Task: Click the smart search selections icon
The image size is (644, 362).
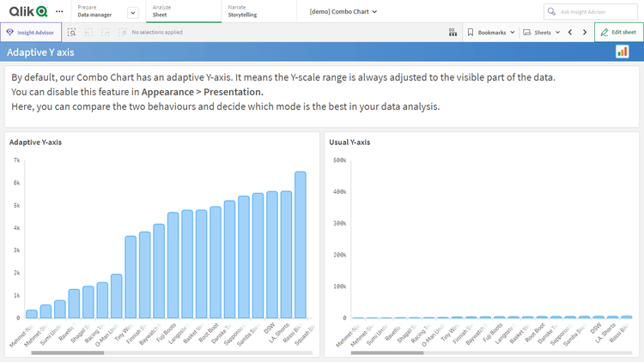Action: click(72, 32)
